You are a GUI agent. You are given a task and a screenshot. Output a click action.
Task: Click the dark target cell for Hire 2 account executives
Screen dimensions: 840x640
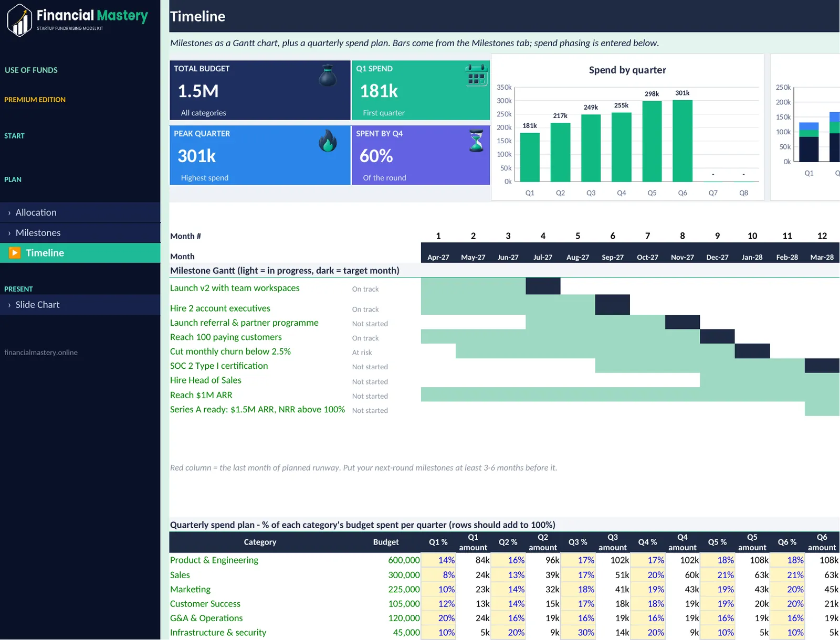pyautogui.click(x=613, y=304)
